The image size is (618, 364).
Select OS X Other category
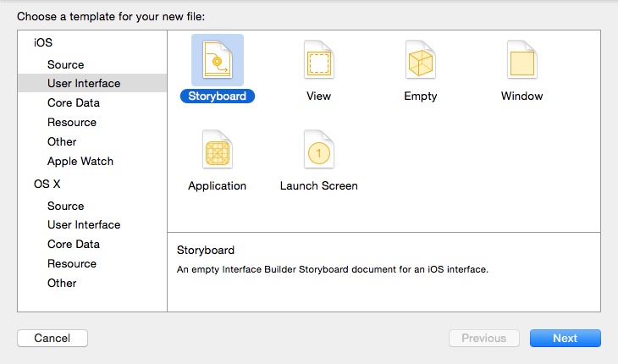pyautogui.click(x=62, y=283)
